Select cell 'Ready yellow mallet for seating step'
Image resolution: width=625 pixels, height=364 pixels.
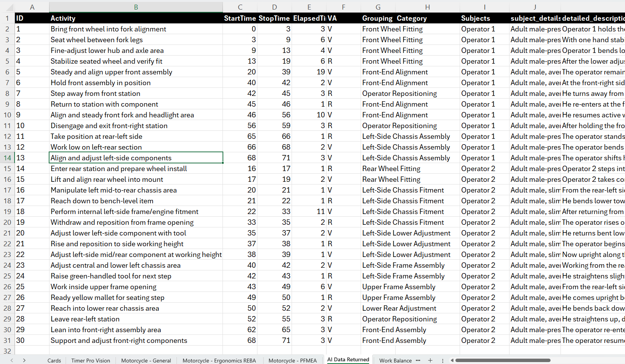tap(136, 297)
